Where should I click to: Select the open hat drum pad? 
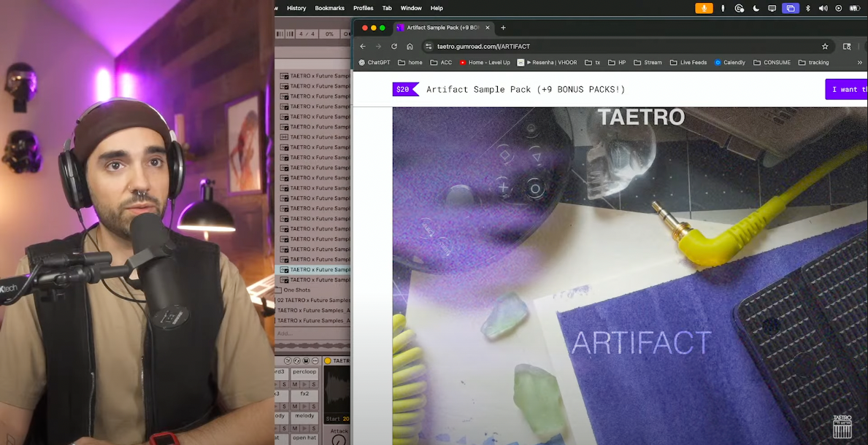coord(304,438)
